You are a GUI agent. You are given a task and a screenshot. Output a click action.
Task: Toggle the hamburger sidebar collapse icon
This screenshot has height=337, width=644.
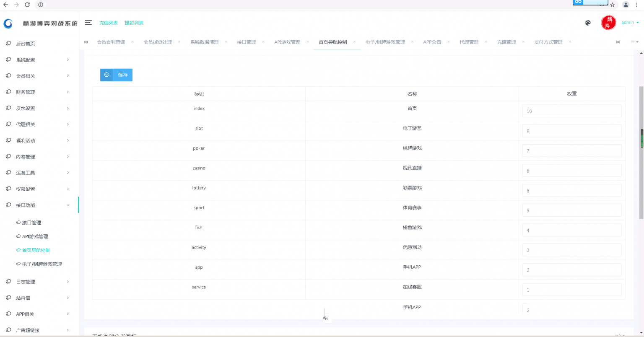(88, 23)
